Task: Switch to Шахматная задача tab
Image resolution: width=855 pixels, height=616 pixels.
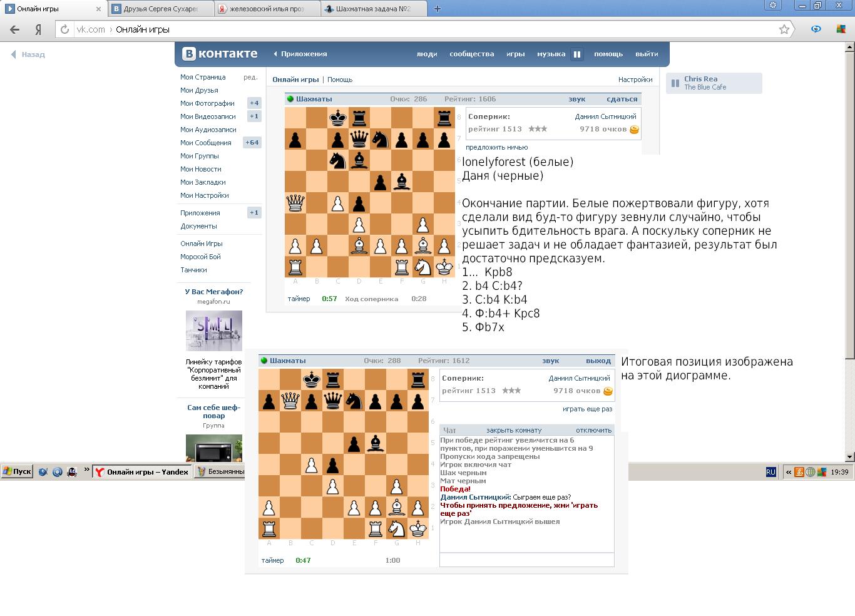Action: pos(373,9)
